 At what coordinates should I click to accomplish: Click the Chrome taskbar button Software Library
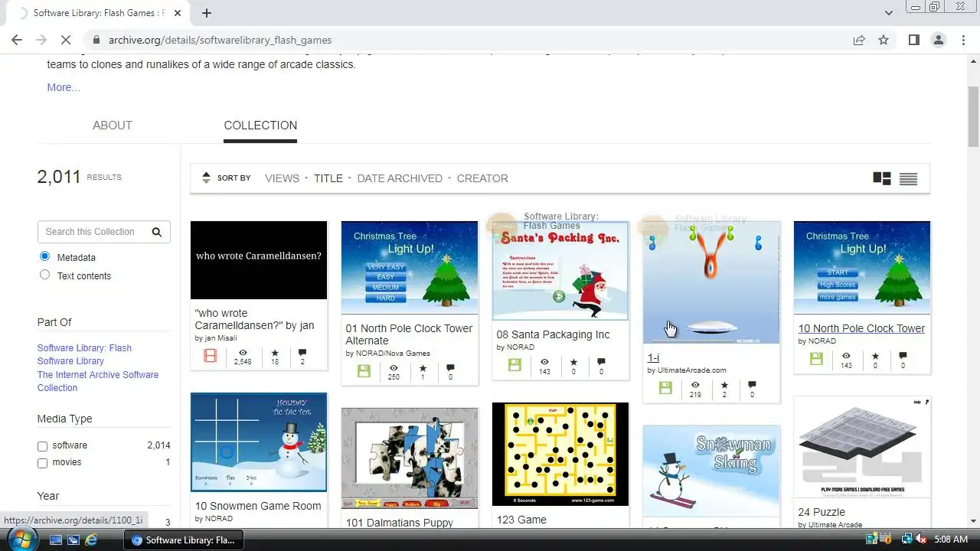point(184,540)
